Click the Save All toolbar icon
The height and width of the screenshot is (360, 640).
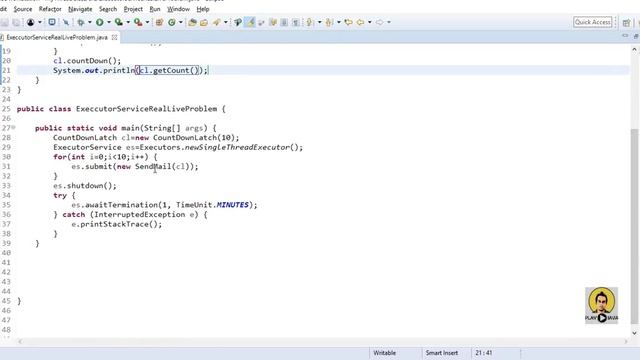[x=16, y=22]
